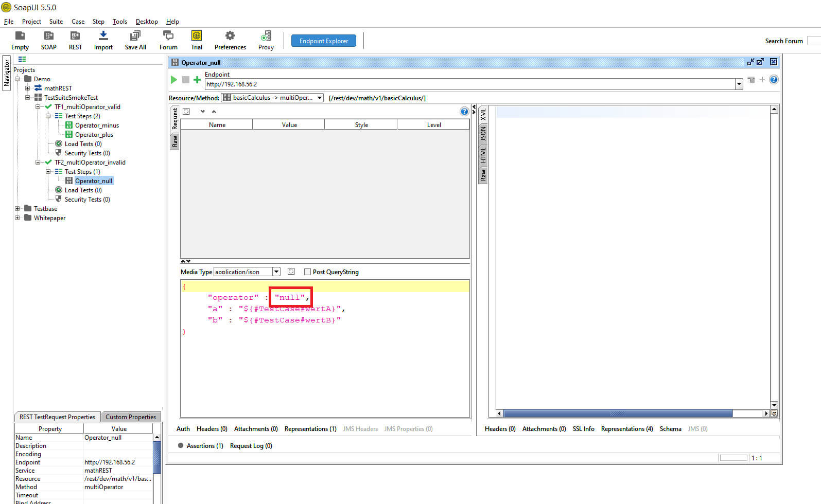Image resolution: width=821 pixels, height=504 pixels.
Task: Open the Request Log (0) tab
Action: tap(251, 446)
